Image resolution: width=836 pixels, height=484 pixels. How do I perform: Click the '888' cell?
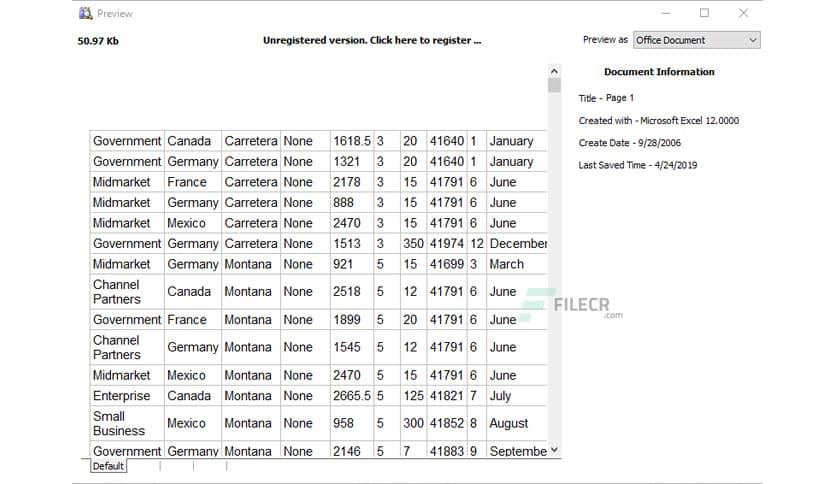(x=352, y=203)
